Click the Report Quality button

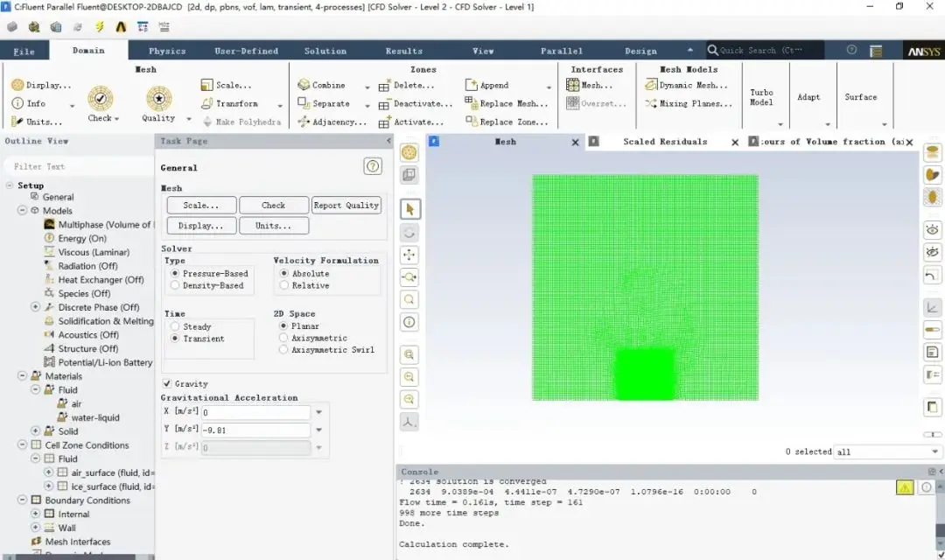(346, 205)
